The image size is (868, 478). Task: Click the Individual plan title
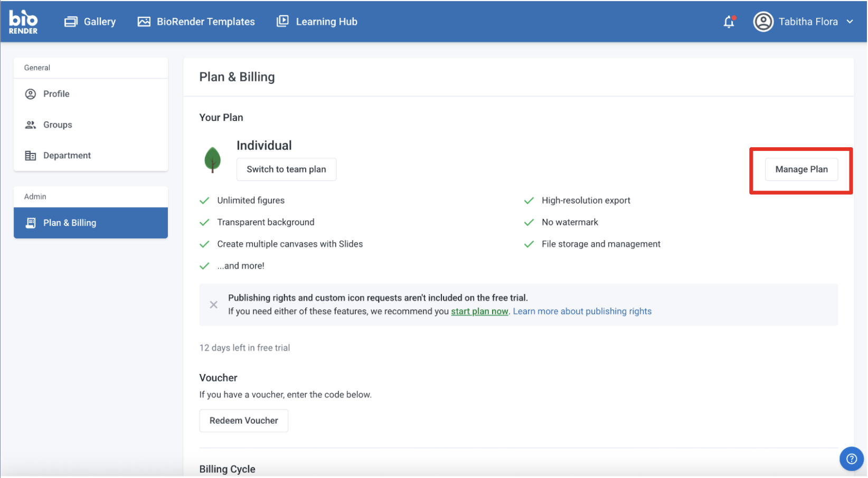click(x=264, y=146)
